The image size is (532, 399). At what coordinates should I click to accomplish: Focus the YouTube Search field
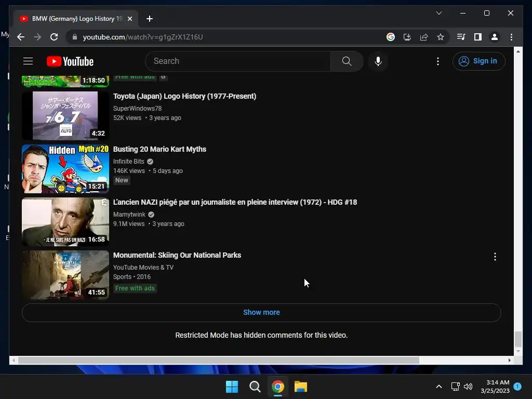coord(238,61)
